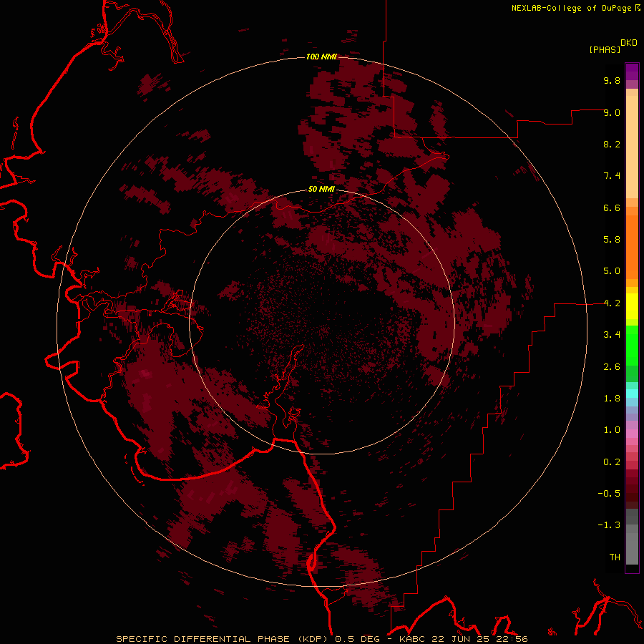Pick the bright green color bar segment
This screenshot has height=644, width=644.
[x=632, y=346]
